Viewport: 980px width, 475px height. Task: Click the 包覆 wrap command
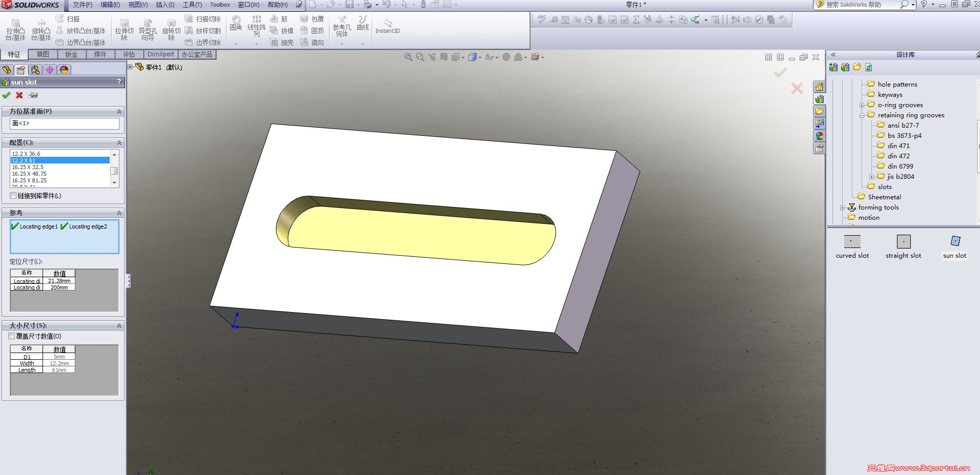coord(312,19)
